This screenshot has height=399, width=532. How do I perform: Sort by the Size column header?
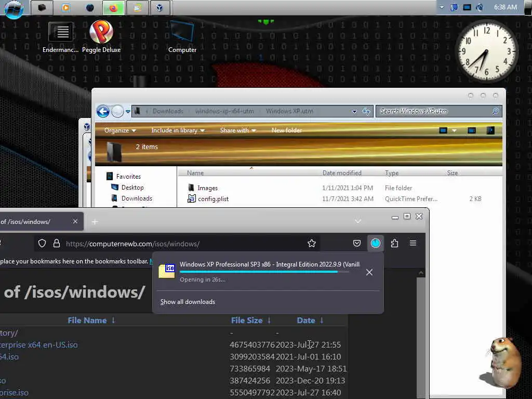coord(453,172)
